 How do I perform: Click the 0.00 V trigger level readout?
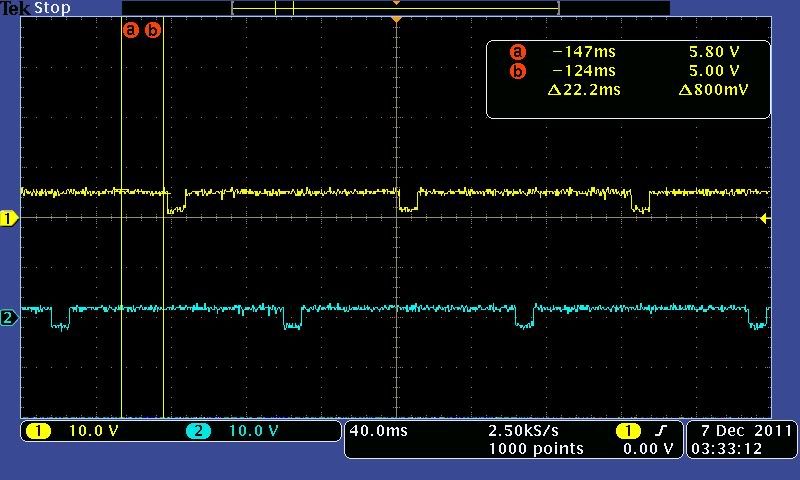[647, 449]
